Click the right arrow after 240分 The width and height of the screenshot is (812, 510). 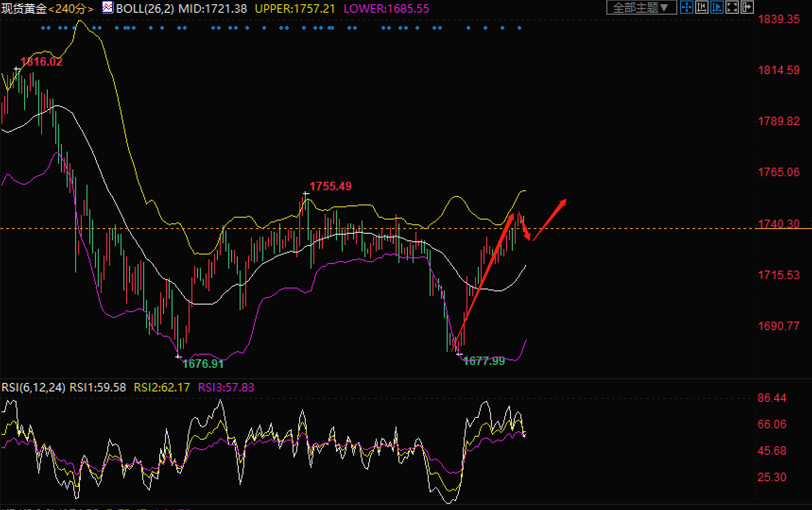tap(90, 9)
